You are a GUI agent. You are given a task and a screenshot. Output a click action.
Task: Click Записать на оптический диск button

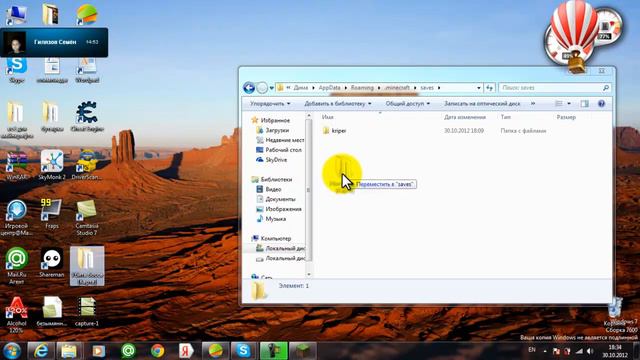click(482, 104)
